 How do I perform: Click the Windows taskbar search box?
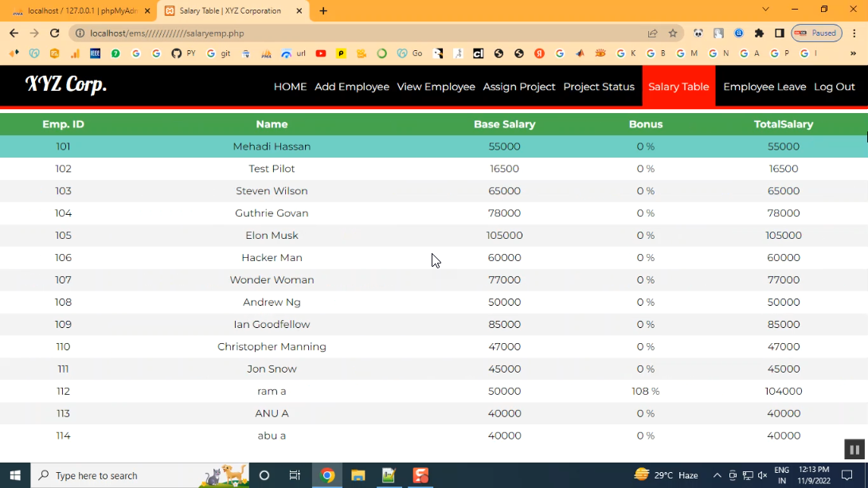pos(119,475)
